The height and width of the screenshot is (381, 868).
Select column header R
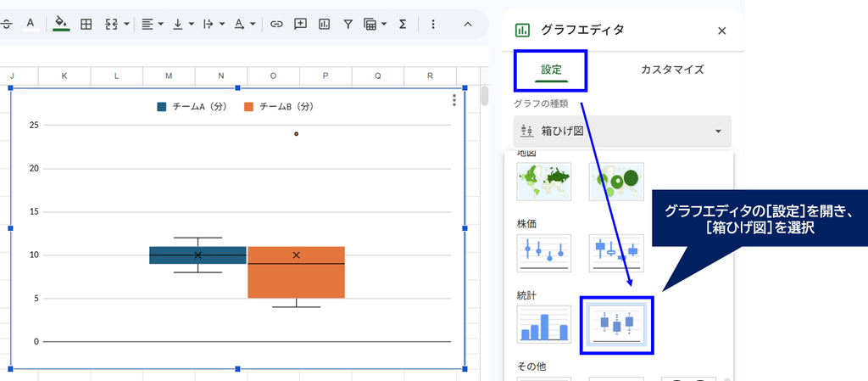click(x=430, y=76)
